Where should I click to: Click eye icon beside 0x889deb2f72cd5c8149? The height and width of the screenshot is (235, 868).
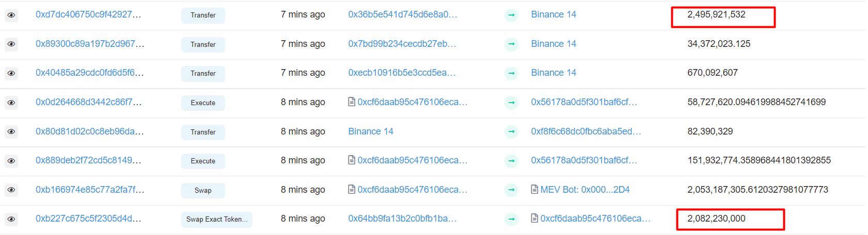coord(11,161)
